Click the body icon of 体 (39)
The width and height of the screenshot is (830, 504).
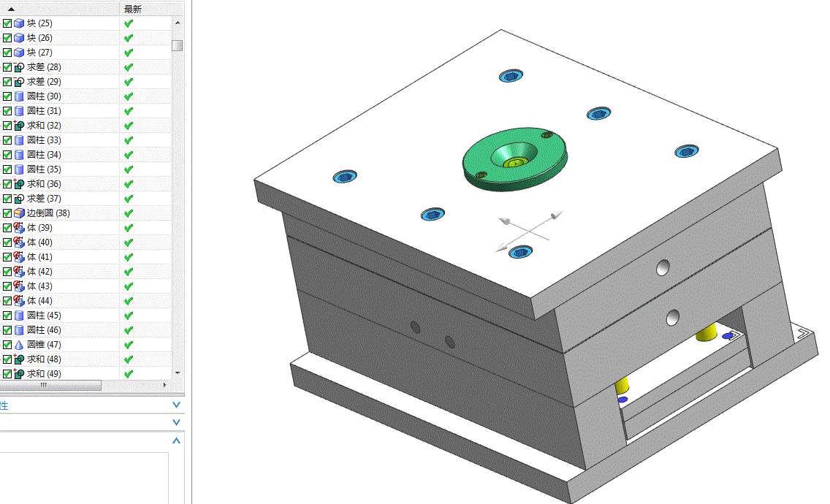click(19, 228)
